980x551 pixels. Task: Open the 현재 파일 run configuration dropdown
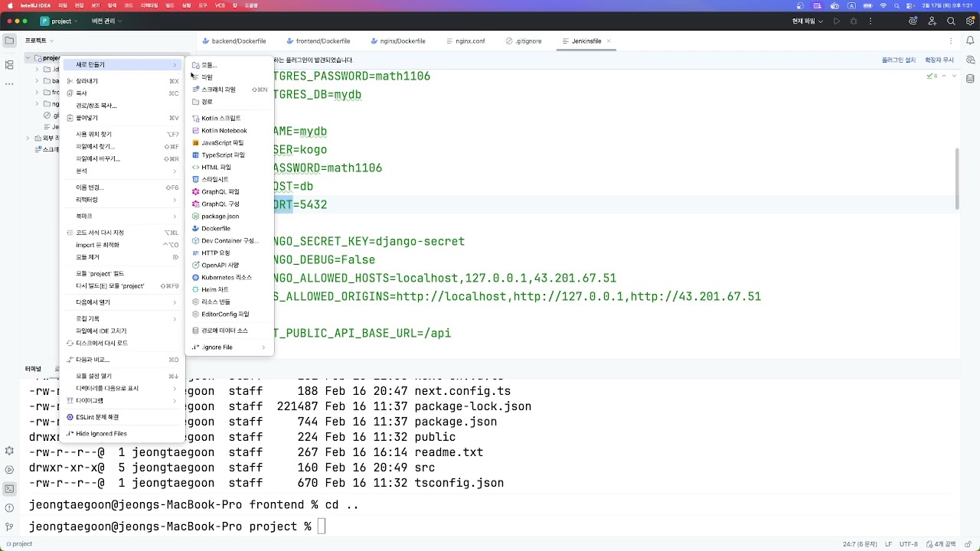[808, 21]
